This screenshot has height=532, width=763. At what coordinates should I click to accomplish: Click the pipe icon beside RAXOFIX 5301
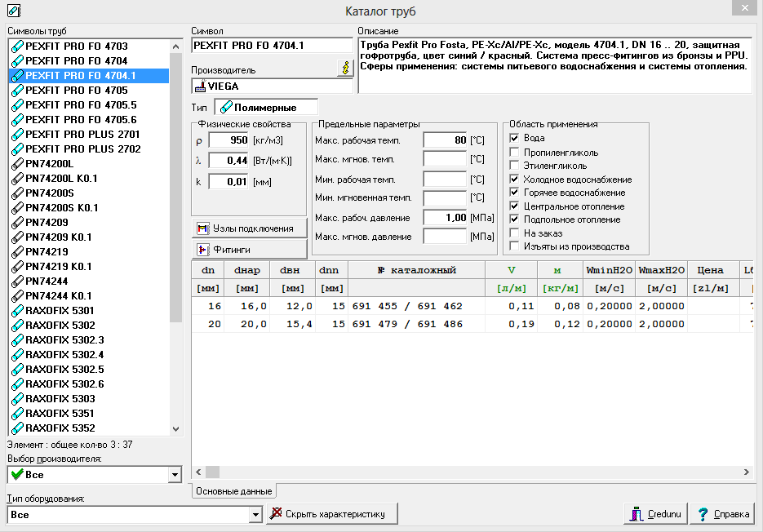tap(17, 311)
